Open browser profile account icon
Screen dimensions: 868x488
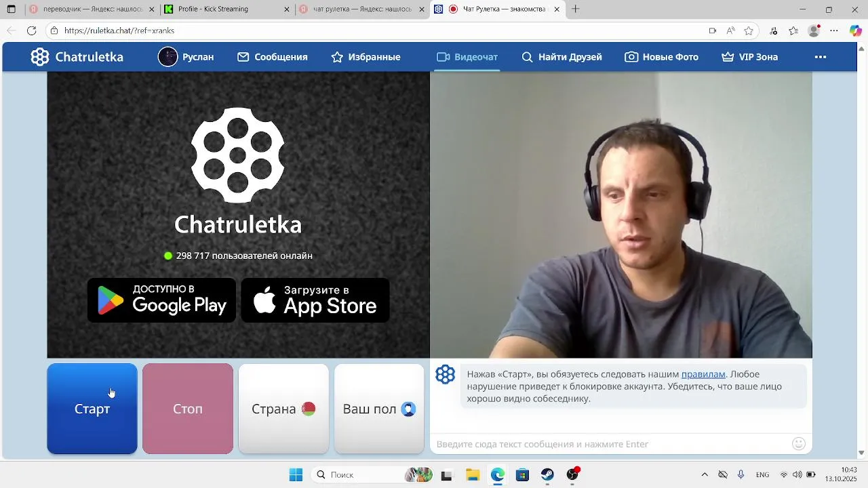(814, 30)
